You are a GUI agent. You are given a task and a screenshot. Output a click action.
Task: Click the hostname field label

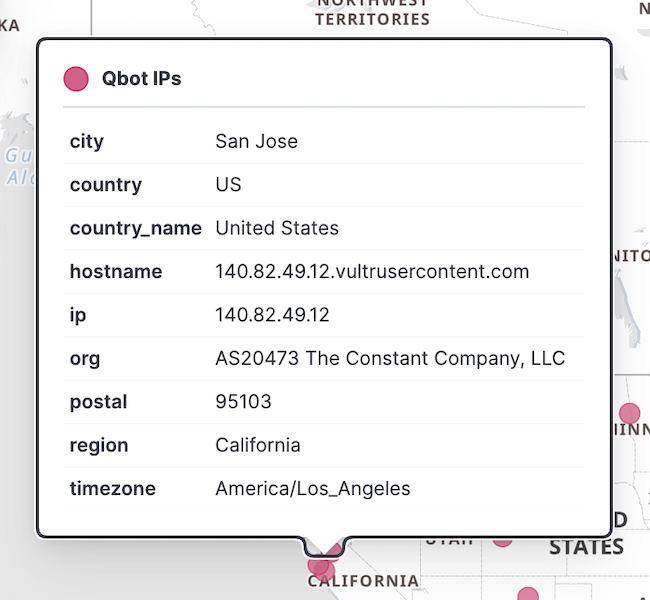116,271
